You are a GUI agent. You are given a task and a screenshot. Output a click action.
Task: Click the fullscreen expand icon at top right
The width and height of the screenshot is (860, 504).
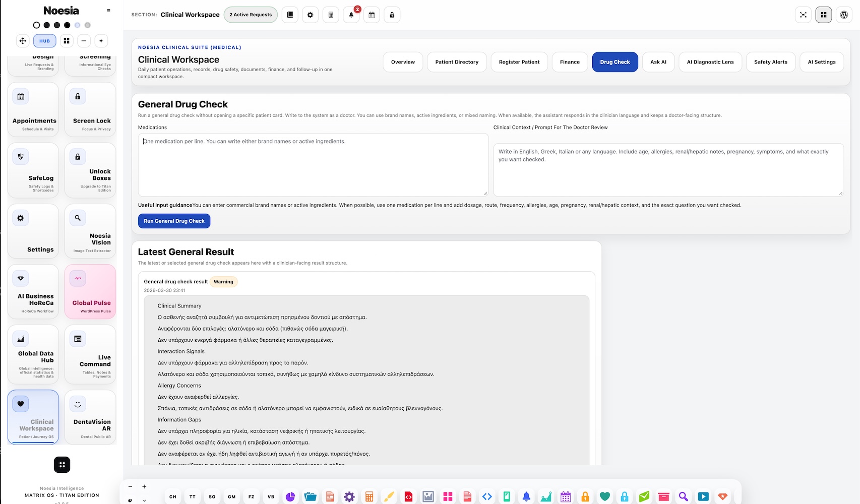tap(803, 15)
